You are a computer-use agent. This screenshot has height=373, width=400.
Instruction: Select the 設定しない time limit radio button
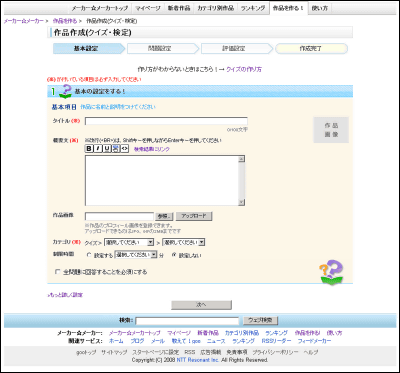pos(174,255)
